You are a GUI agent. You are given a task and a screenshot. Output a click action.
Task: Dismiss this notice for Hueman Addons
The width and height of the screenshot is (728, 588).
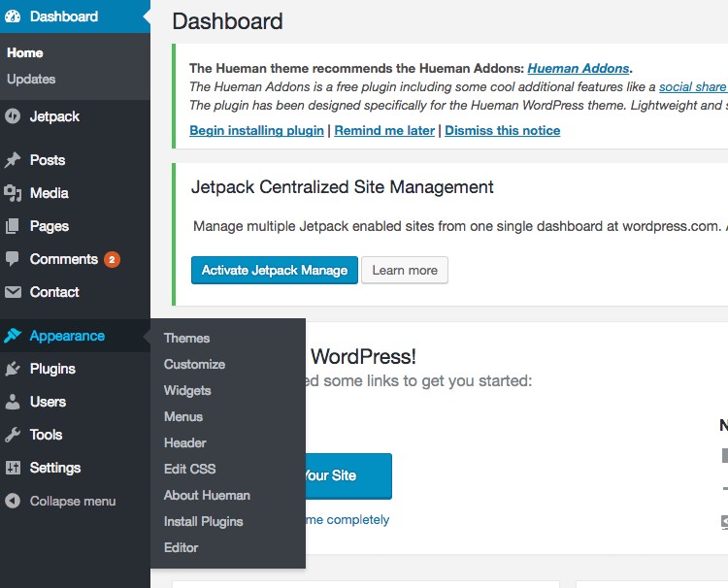pos(502,130)
